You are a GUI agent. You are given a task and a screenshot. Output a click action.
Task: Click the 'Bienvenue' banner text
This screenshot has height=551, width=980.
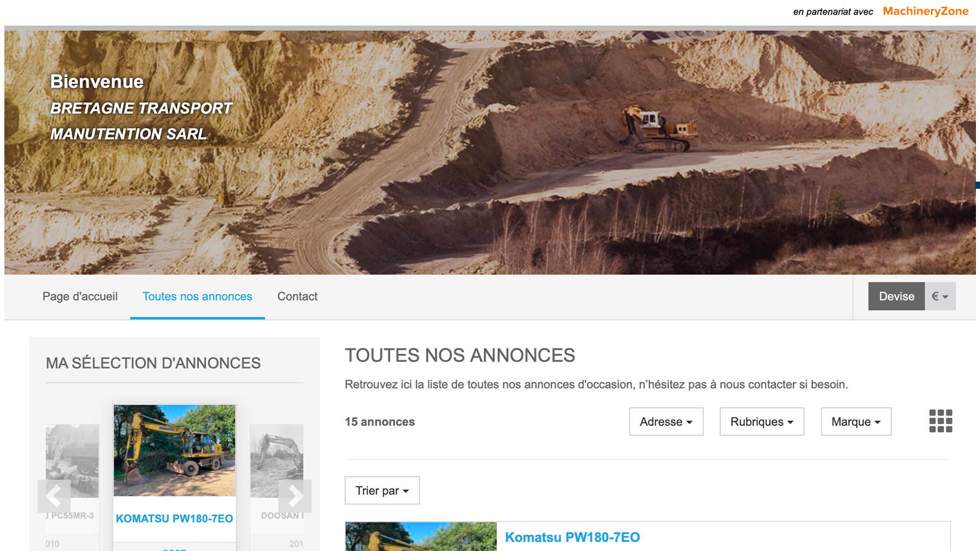pyautogui.click(x=97, y=82)
